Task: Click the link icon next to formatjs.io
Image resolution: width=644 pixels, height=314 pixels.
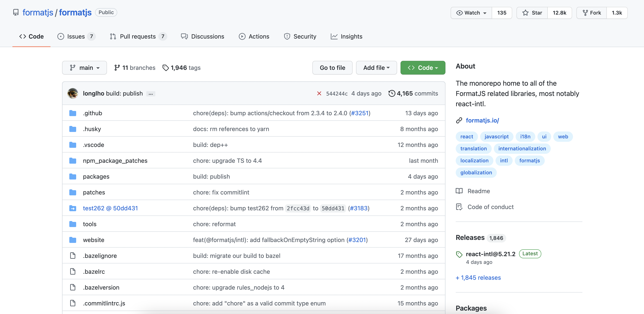Action: click(x=459, y=121)
